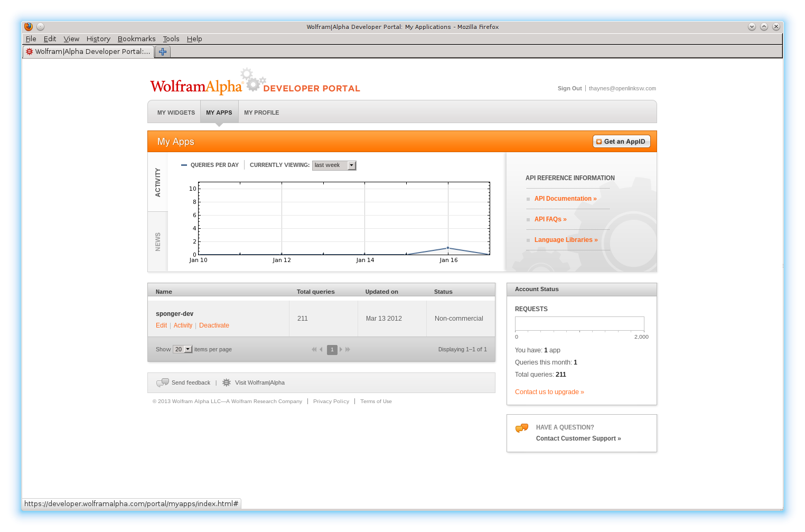Open the Terms of Use link
805x532 pixels.
tap(376, 402)
